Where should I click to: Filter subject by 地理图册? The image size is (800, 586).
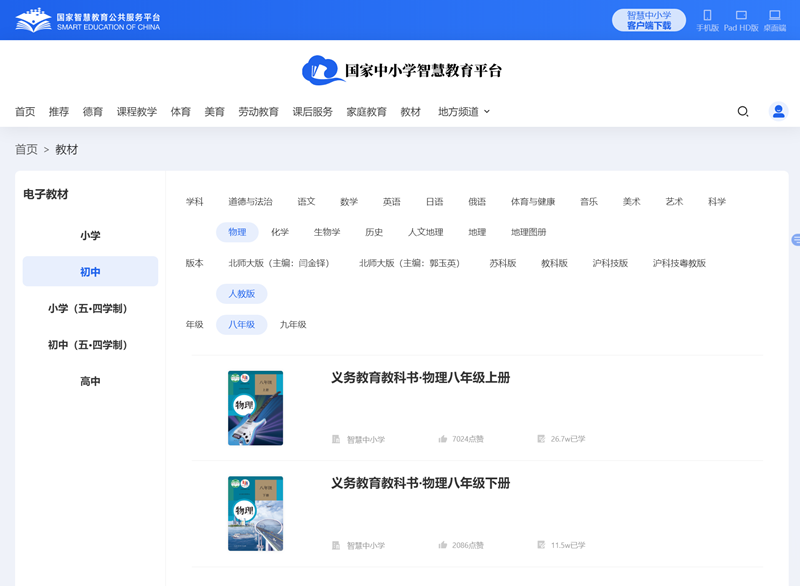click(529, 232)
